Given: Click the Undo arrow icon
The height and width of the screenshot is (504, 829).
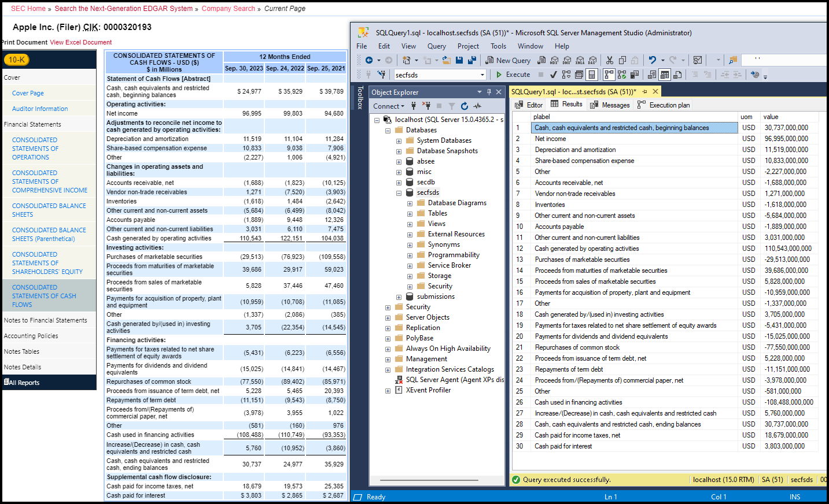Looking at the screenshot, I should click(652, 60).
